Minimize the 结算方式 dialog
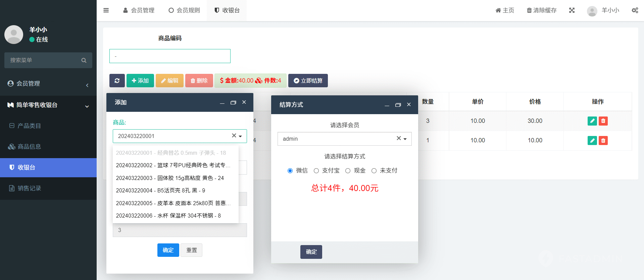 (387, 105)
